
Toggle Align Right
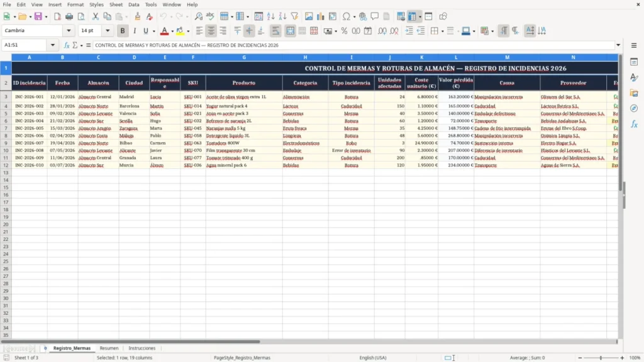pyautogui.click(x=223, y=31)
